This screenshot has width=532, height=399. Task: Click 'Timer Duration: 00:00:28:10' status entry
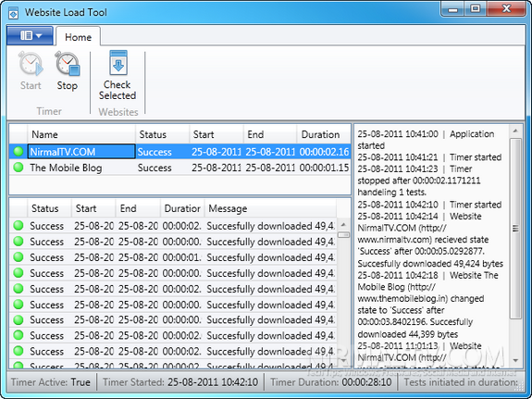(331, 382)
